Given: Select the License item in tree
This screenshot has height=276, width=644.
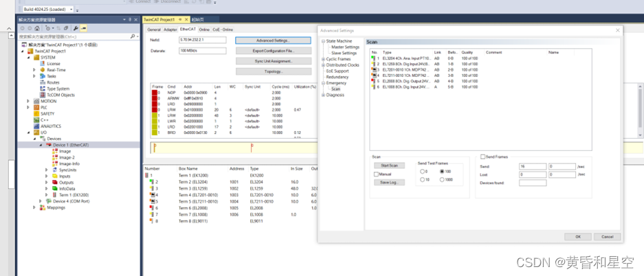Looking at the screenshot, I should 53,64.
